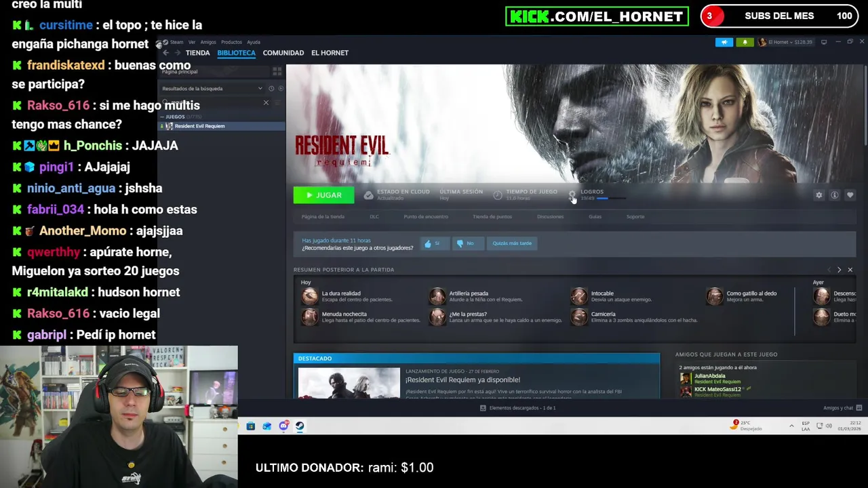Clear the library search field
The height and width of the screenshot is (488, 868).
pos(266,103)
